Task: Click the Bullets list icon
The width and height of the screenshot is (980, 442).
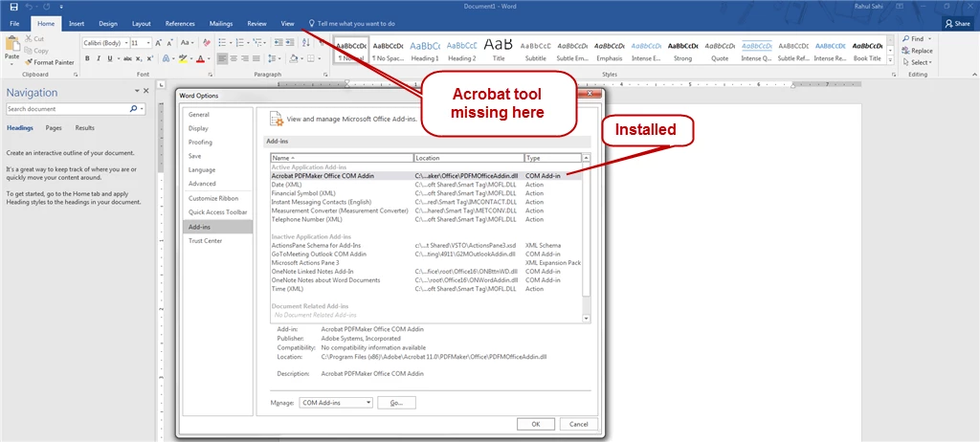Action: coord(222,43)
